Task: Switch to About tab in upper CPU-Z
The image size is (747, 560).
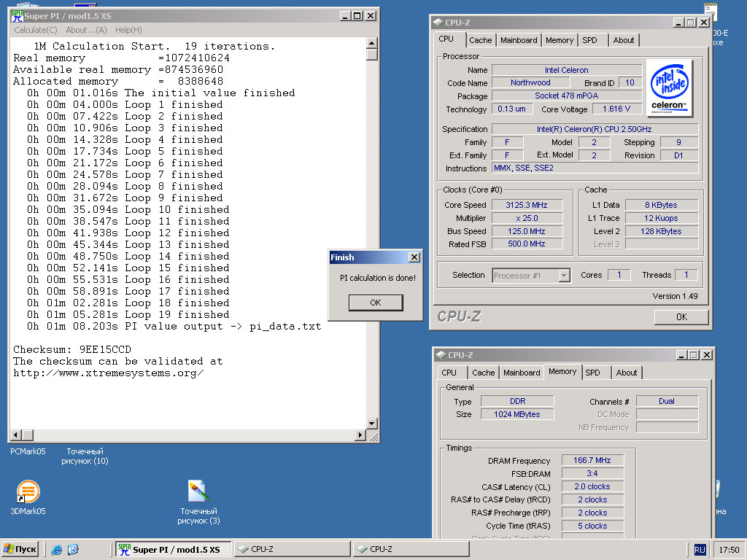Action: click(x=624, y=41)
